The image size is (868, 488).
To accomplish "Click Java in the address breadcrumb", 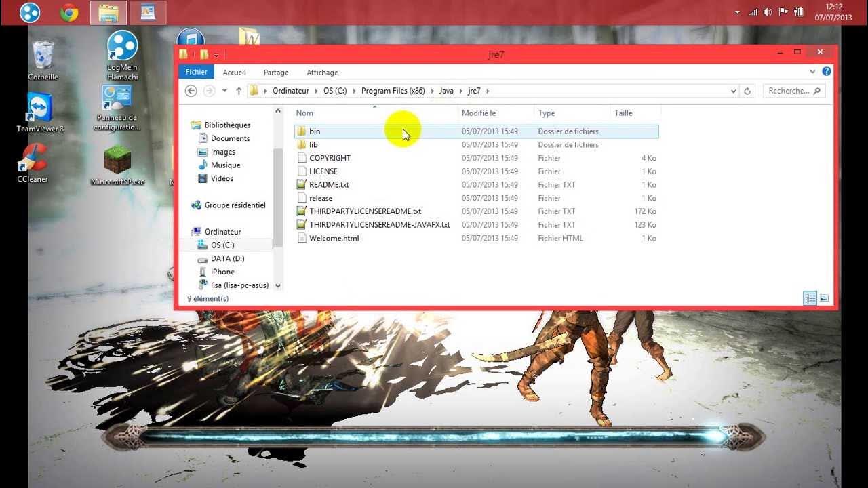I will click(446, 91).
